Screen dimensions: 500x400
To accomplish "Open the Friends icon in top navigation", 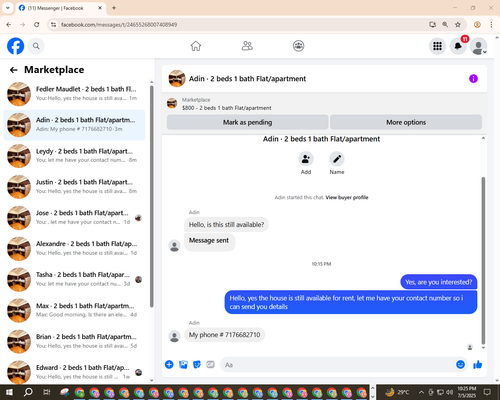I will tap(247, 46).
